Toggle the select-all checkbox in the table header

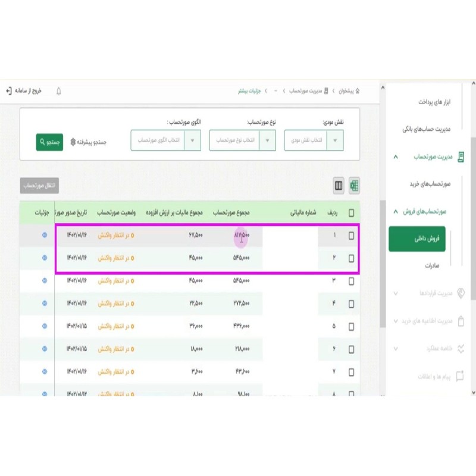coord(351,212)
